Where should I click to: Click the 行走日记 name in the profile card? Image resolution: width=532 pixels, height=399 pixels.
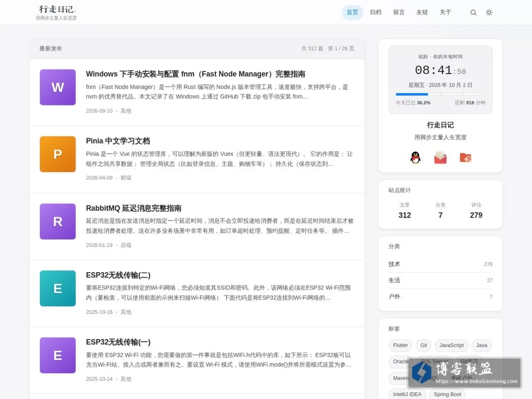point(440,125)
